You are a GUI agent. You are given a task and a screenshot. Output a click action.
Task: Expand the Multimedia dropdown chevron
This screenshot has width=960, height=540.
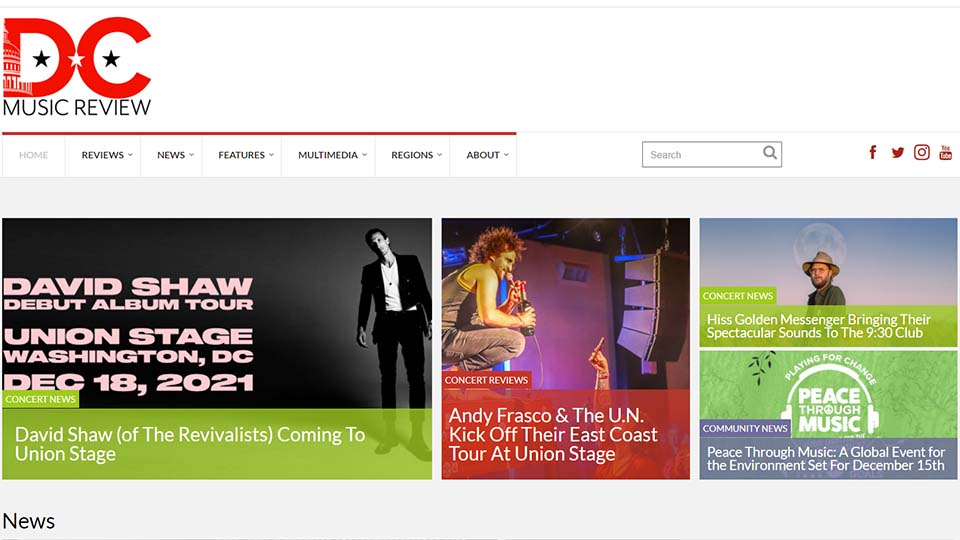coord(364,155)
